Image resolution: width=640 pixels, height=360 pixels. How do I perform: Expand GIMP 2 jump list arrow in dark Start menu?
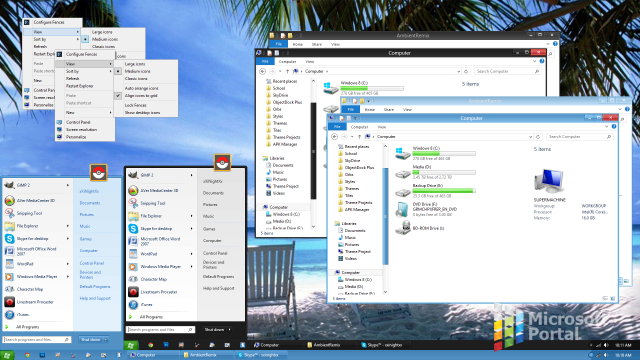[x=191, y=175]
